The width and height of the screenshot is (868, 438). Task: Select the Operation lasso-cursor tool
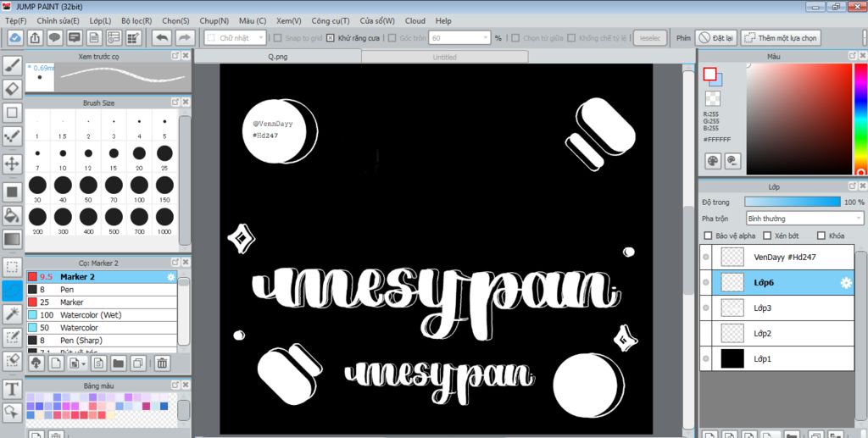click(x=12, y=412)
